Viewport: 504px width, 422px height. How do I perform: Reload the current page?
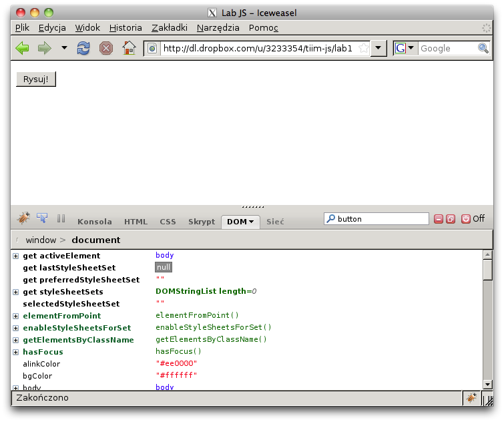click(83, 48)
